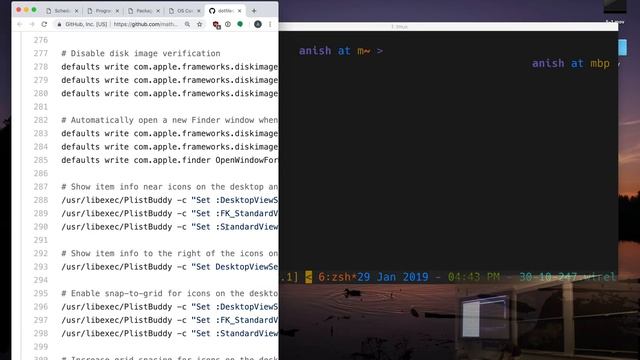Image resolution: width=640 pixels, height=360 pixels.
Task: Click the window preview thumbnail on the desktop
Action: click(x=484, y=318)
